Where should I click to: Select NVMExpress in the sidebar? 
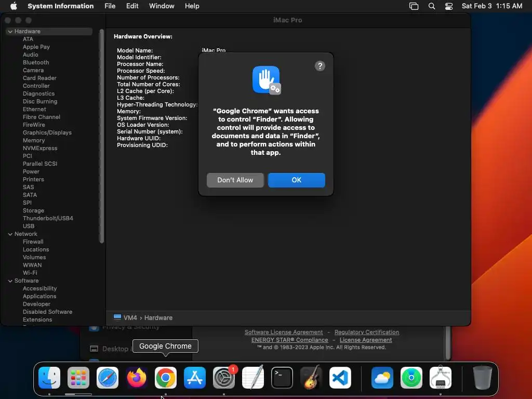[40, 148]
